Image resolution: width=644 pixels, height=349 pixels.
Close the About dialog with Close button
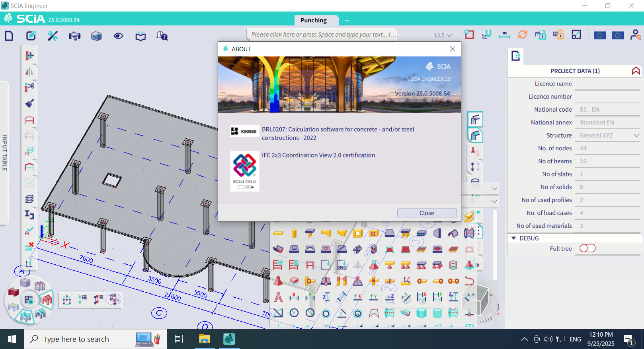(427, 213)
